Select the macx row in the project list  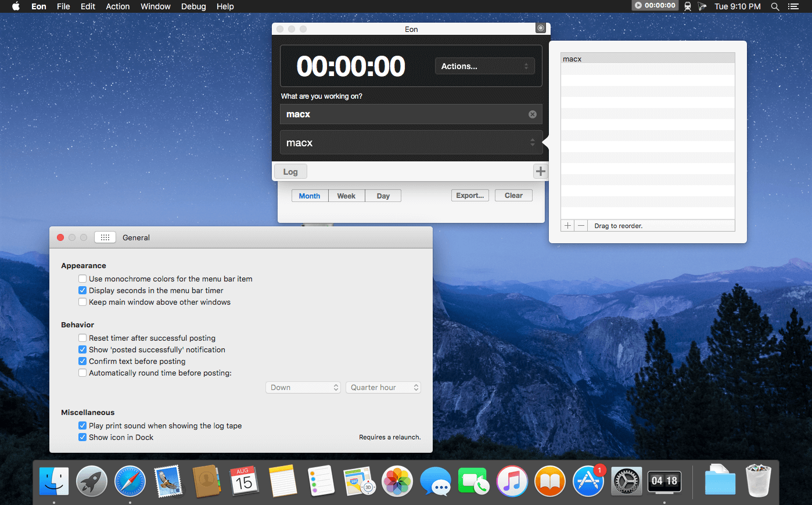647,59
